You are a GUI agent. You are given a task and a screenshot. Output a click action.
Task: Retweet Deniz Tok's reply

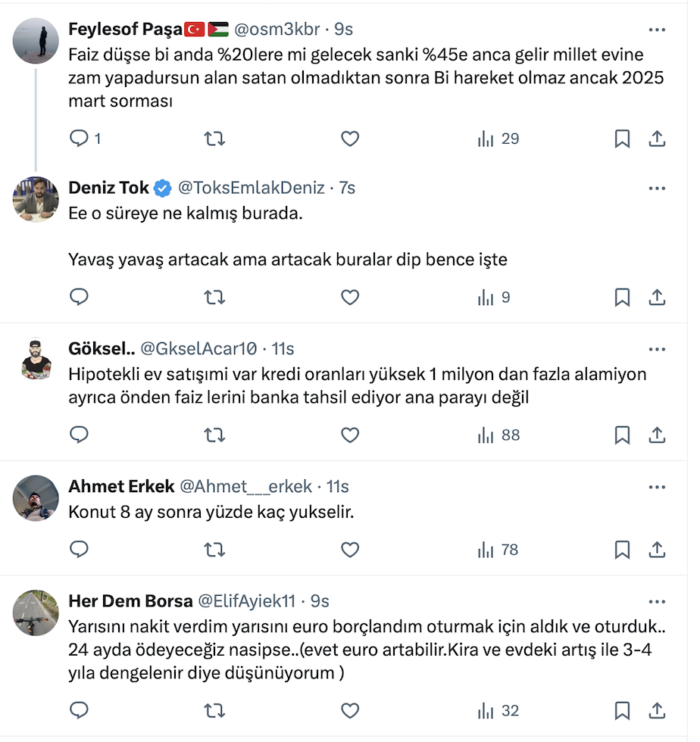[x=215, y=298]
